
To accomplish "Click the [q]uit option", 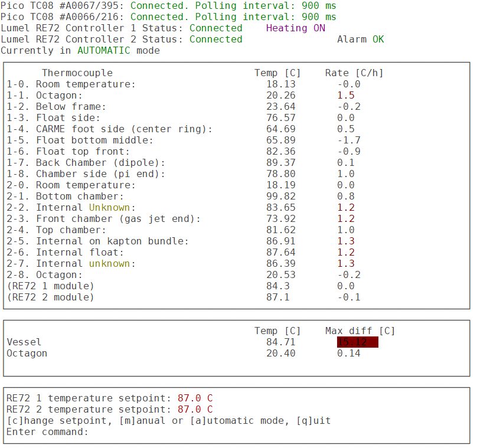I will click(310, 421).
